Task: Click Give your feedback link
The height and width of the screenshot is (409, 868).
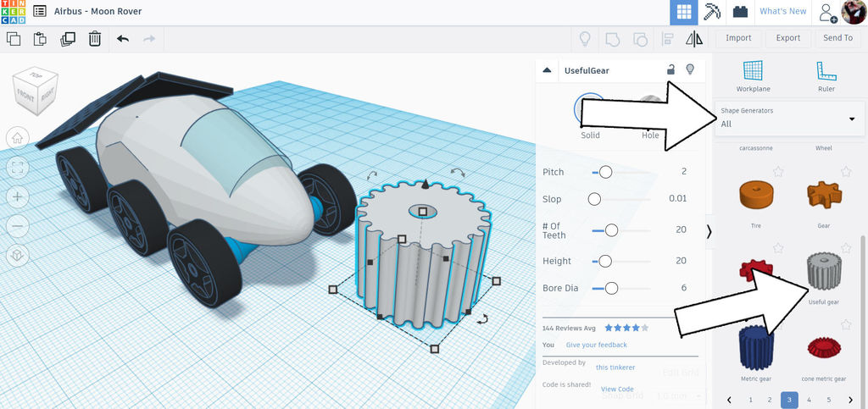Action: (596, 345)
